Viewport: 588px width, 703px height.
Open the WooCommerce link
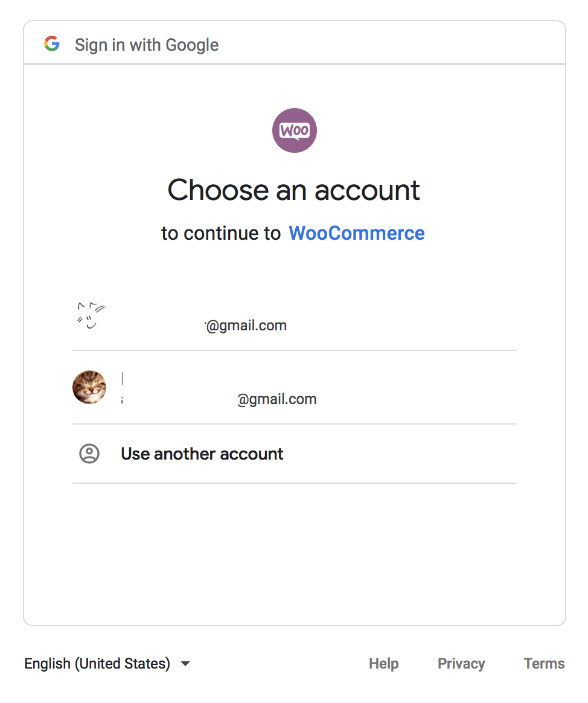click(356, 233)
